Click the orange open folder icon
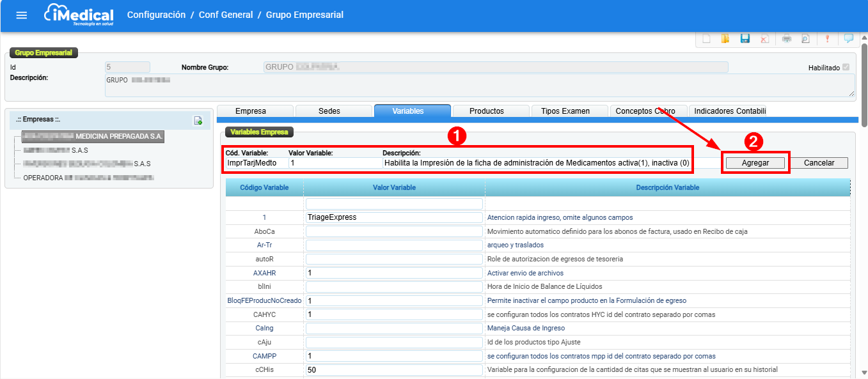The image size is (868, 379). tap(725, 38)
